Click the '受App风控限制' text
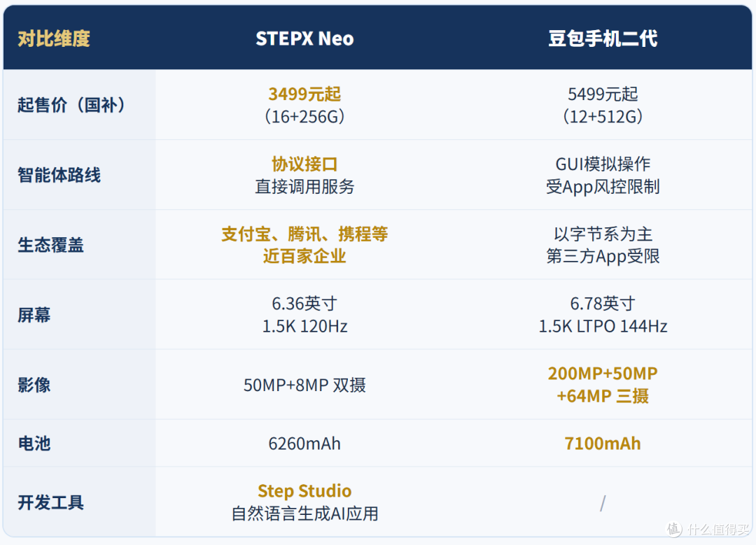Viewport: 756px width, 545px height. (603, 187)
